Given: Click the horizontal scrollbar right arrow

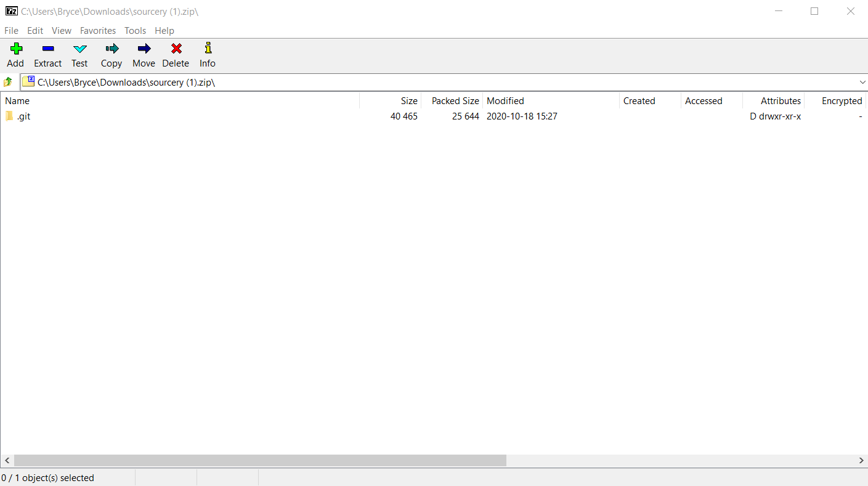Looking at the screenshot, I should [x=861, y=460].
